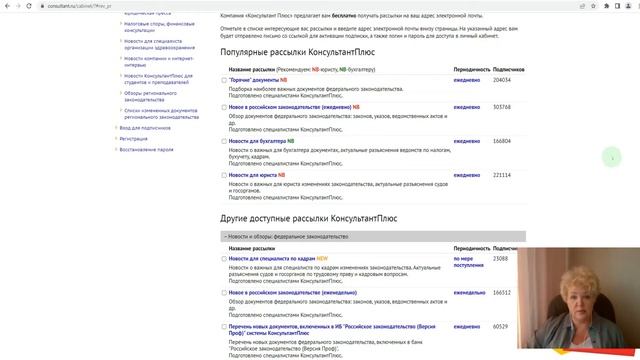Viewport: 640px width, 360px height.
Task: Open "Горячие" документы newsletter link
Action: click(x=254, y=80)
